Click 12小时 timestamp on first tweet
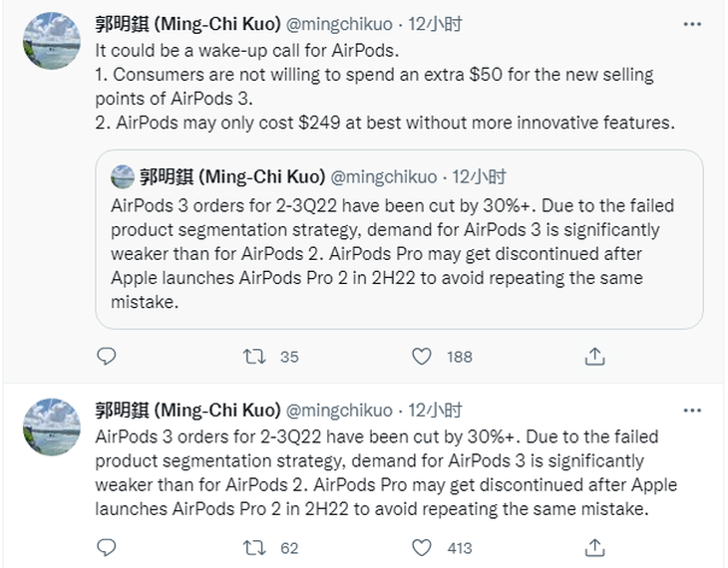 [x=435, y=24]
